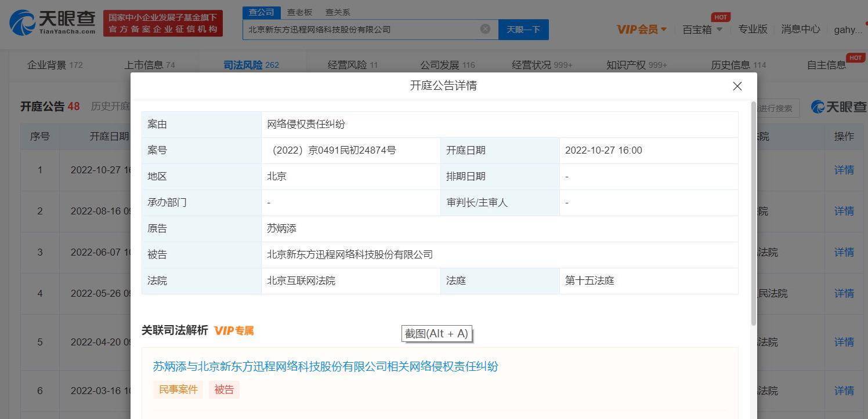
Task: Select the 司法风险 262 tab
Action: tap(251, 65)
